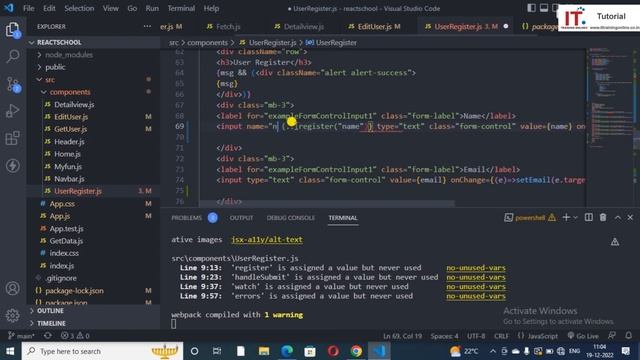Follow the no-unused-vars link for 'register'
640x360 pixels.
(x=476, y=268)
